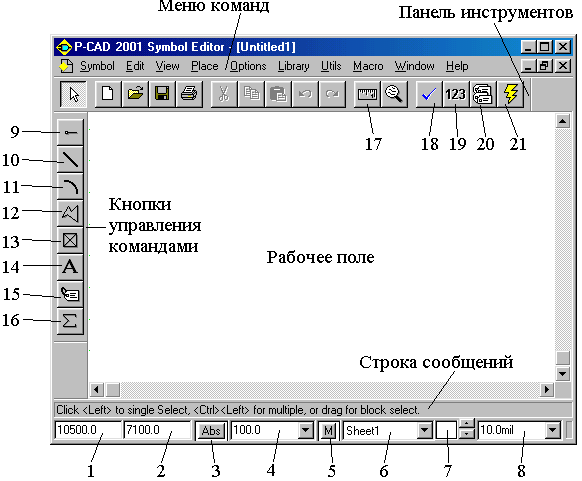Screen dimensions: 582x481
Task: Click the document icon left of Symbol menu
Action: [66, 66]
